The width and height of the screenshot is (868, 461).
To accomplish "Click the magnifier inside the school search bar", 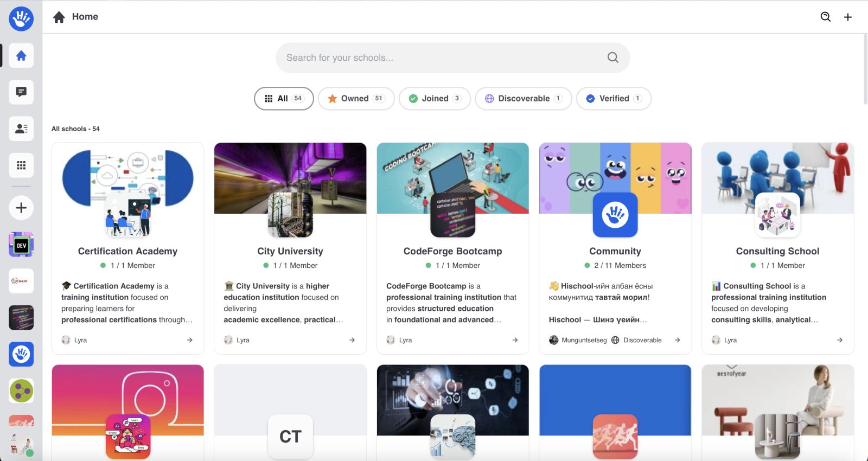I will (612, 57).
